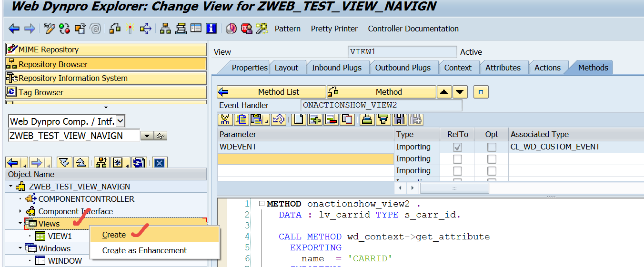
Task: Click the Stop breakpoint icon in the toolbar
Action: 246,29
